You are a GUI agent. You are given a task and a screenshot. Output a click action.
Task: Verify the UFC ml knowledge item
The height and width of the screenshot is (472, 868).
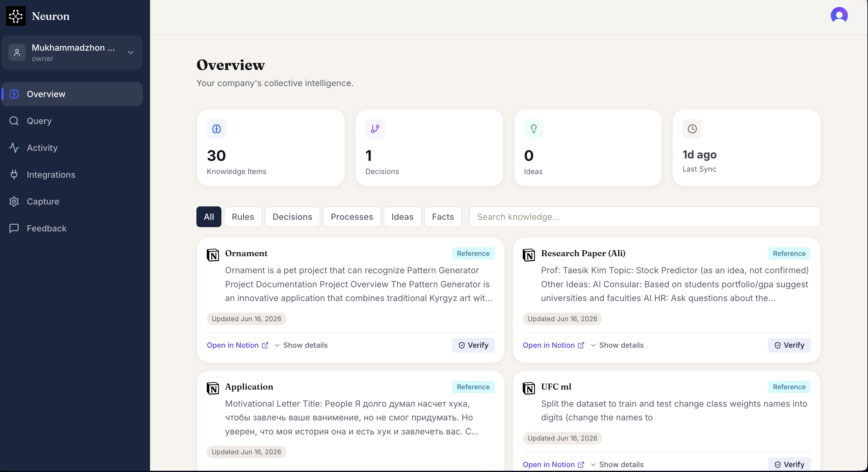point(789,465)
